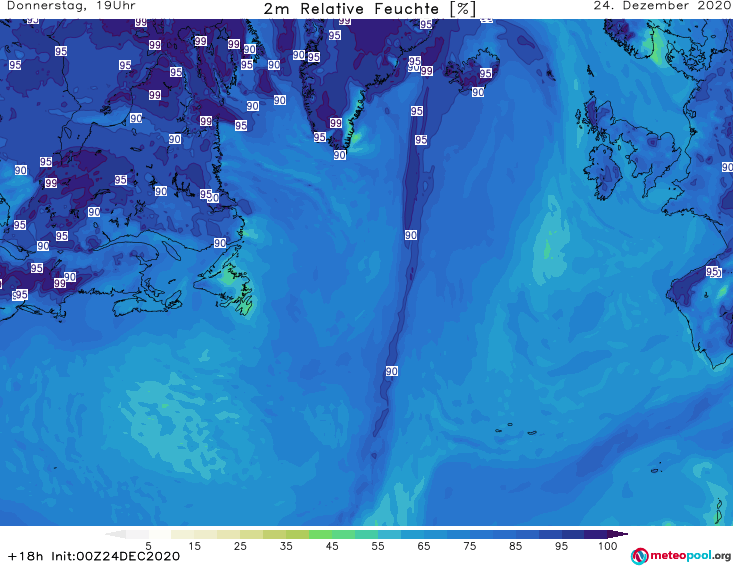This screenshot has height=566, width=733.
Task: Open the meteopool.org logo link
Action: 680,556
